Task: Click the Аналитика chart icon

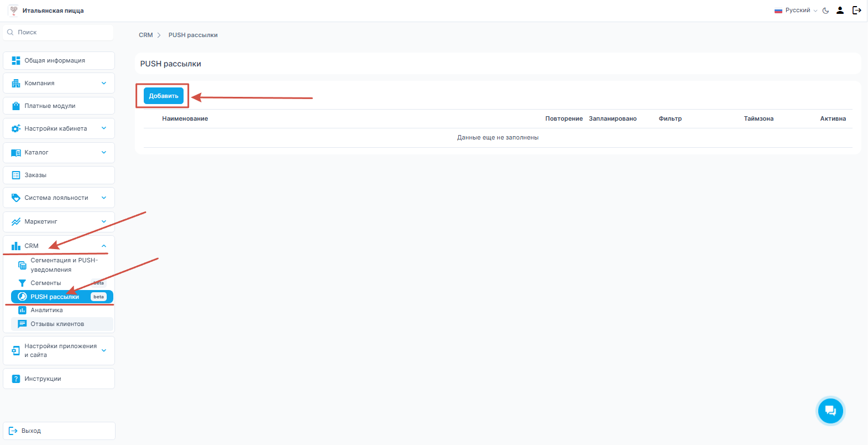Action: coord(22,310)
